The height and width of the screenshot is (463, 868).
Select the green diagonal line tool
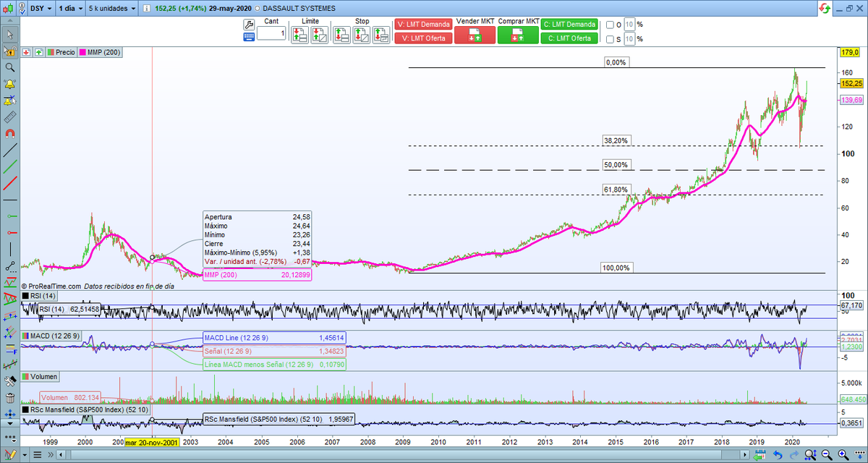point(10,167)
